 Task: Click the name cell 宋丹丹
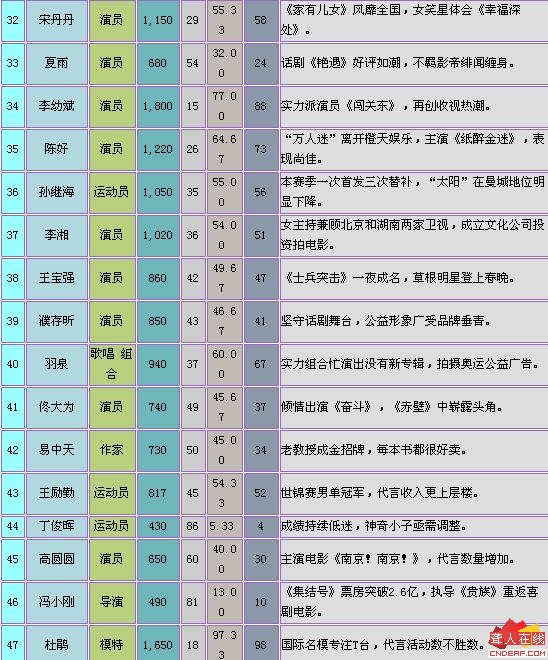tap(57, 20)
